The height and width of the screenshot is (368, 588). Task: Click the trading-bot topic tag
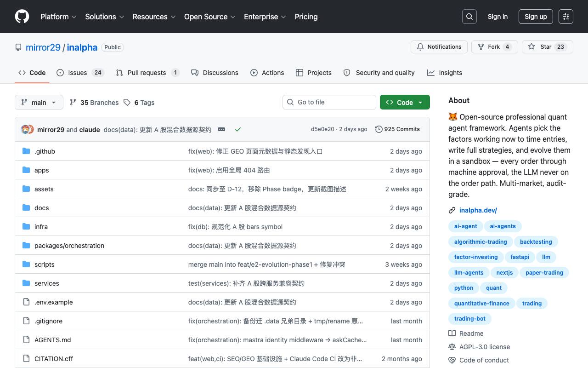click(470, 318)
